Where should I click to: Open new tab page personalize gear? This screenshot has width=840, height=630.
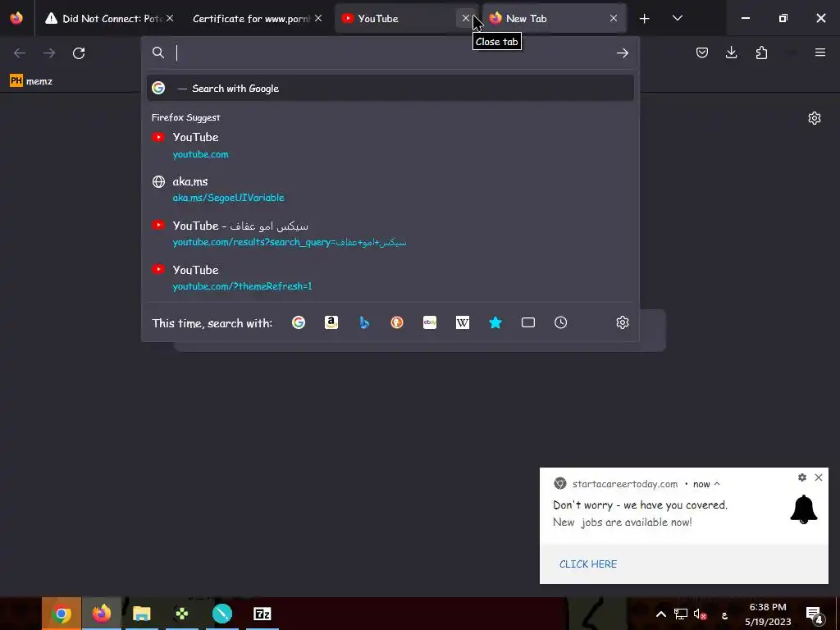click(x=815, y=118)
